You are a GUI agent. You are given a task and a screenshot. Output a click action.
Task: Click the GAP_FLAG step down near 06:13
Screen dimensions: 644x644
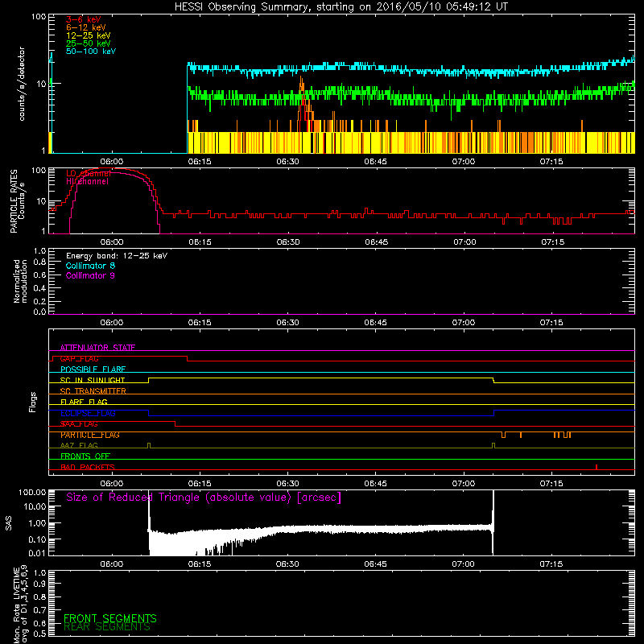point(188,358)
